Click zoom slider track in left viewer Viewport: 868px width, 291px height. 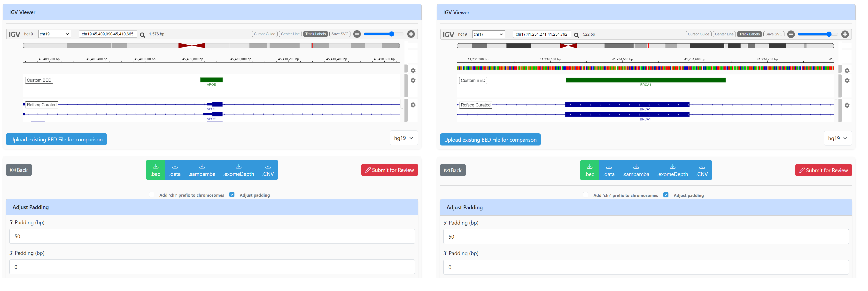tap(384, 34)
